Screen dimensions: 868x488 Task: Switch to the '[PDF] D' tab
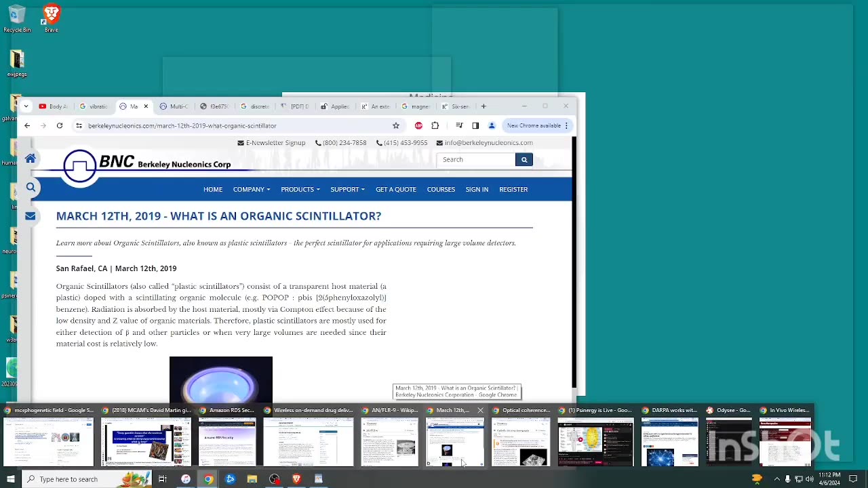[295, 106]
